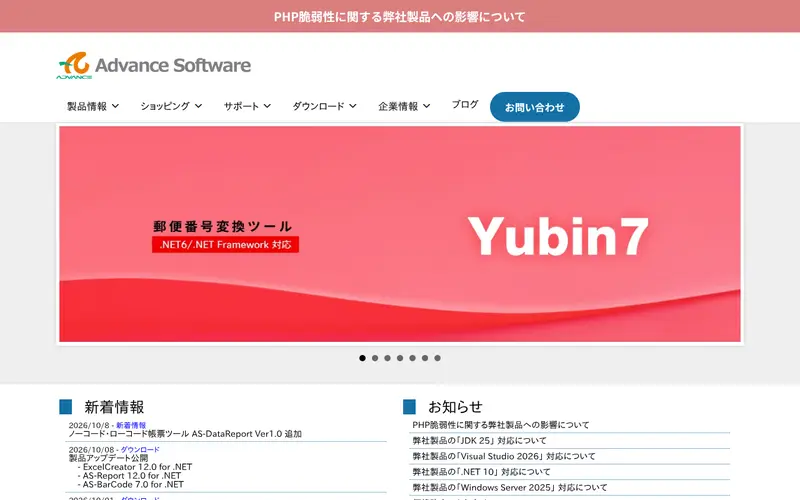Click ExcelCreator 12.0 for .NET entry
Viewport: 800px width, 500px height.
[137, 467]
